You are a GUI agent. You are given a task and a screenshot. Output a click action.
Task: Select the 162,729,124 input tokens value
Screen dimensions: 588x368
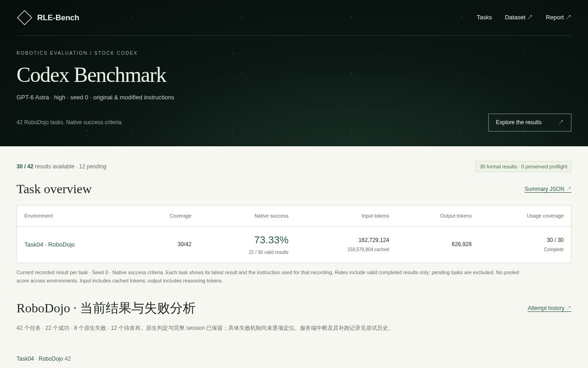tap(374, 240)
